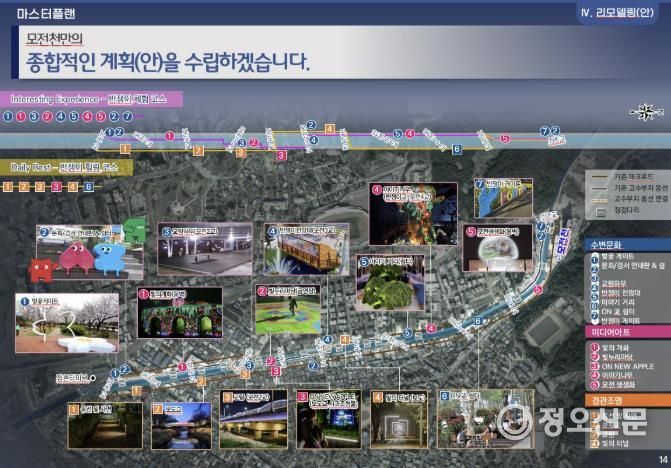Open the 빛의 터널 thumbnail

click(399, 419)
